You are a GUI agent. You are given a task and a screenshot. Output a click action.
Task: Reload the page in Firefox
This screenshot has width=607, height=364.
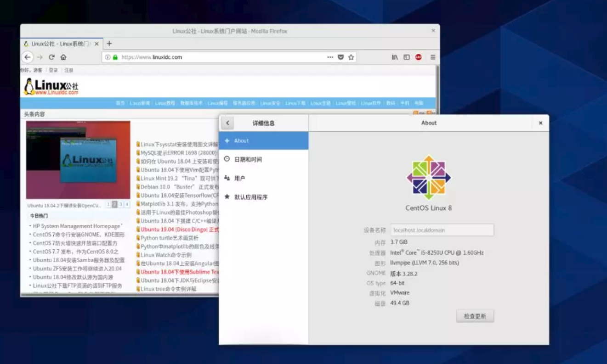point(51,57)
